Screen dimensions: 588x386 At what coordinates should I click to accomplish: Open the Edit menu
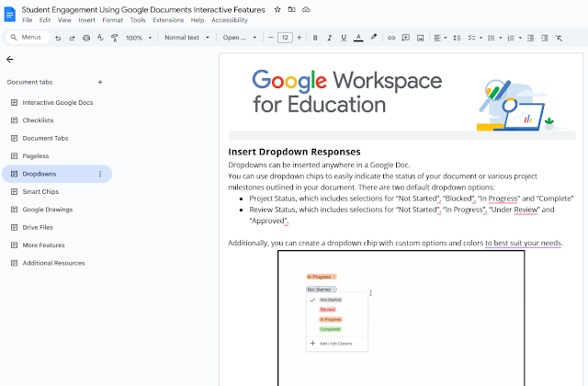coord(45,20)
